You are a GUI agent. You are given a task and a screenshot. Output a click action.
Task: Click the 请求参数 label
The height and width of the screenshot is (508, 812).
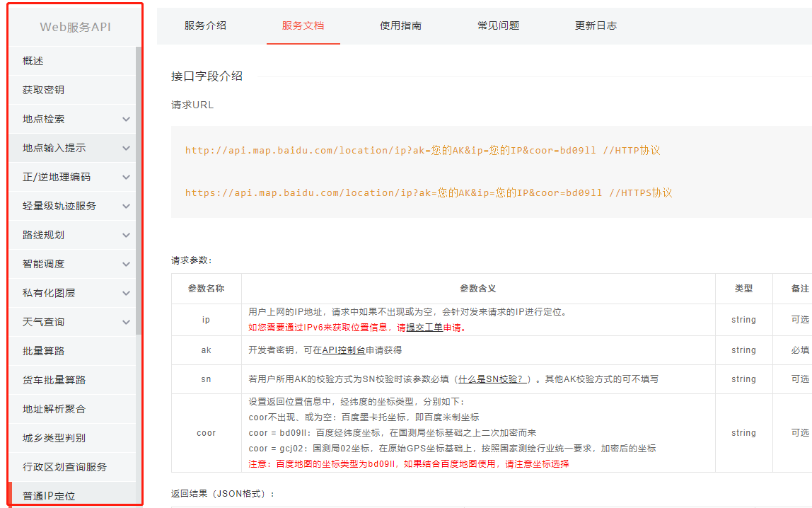[x=192, y=260]
